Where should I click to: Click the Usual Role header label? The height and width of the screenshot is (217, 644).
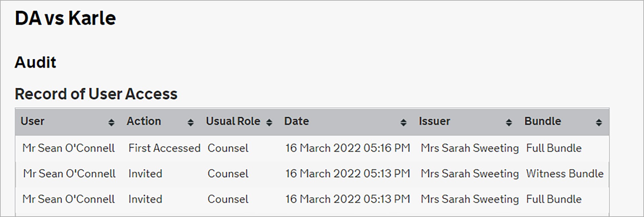[x=233, y=121]
